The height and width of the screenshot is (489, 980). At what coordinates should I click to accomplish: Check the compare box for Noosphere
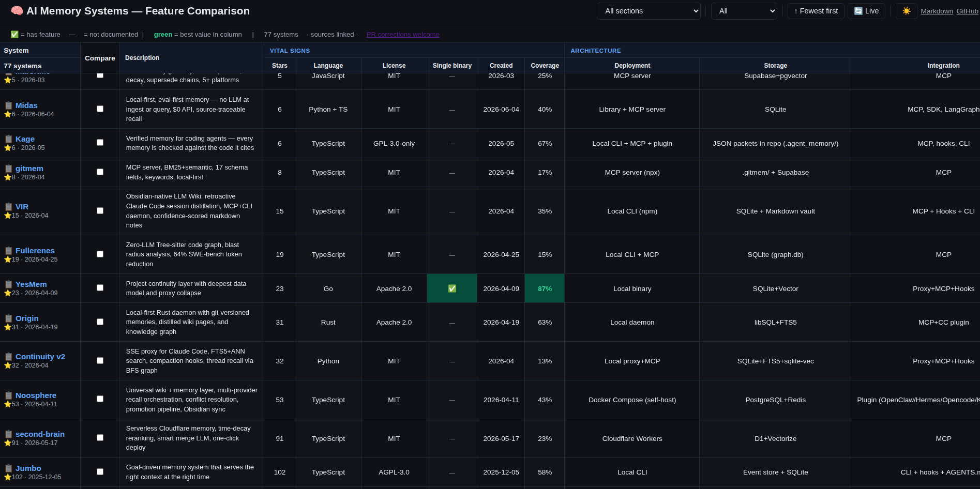(x=100, y=399)
